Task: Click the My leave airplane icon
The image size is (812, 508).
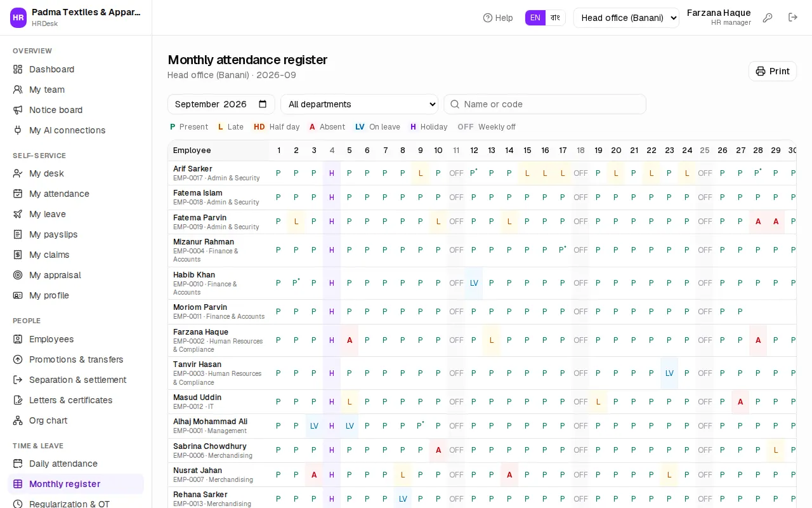Action: pyautogui.click(x=18, y=214)
